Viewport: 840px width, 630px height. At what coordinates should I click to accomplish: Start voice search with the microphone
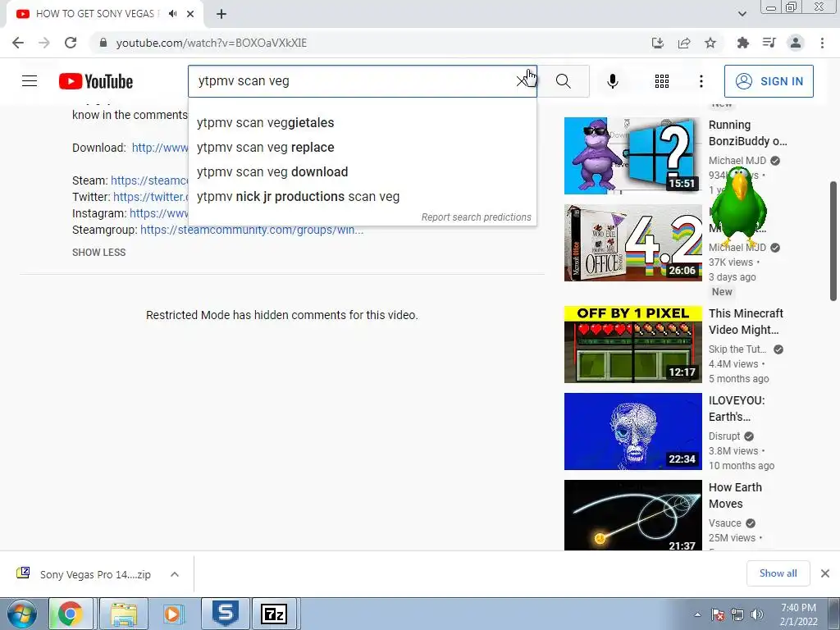pos(612,81)
